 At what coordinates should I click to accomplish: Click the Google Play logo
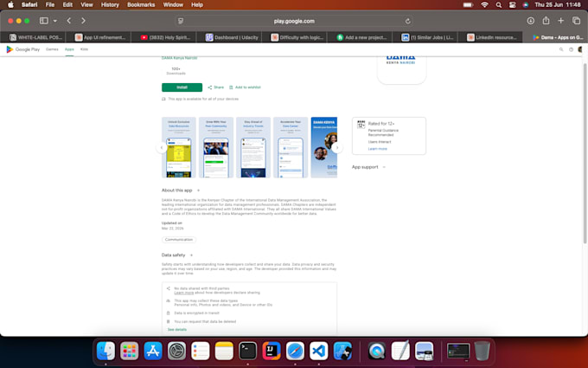(x=22, y=49)
